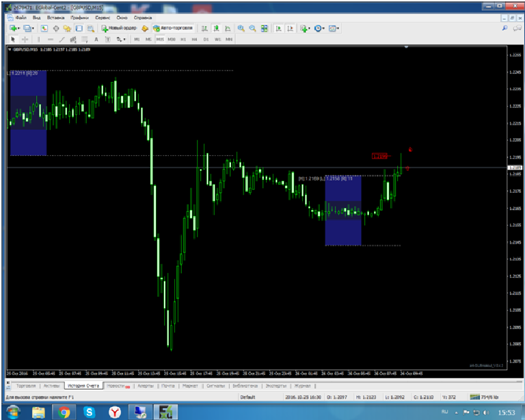Screen dimensions: 525x420
Task: Switch chart to candlesticks mode
Action: (216, 29)
